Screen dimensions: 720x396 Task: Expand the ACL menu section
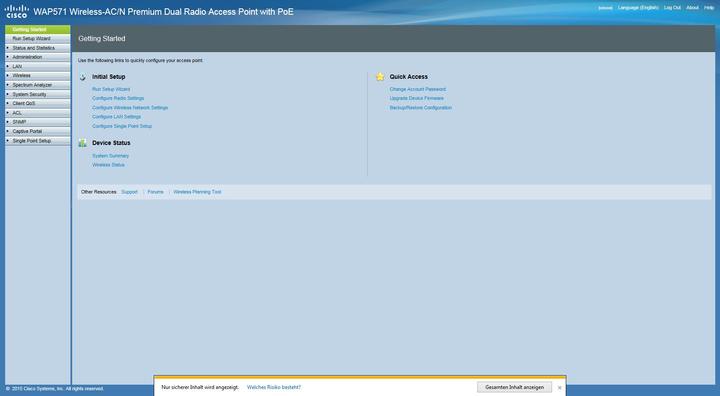coord(38,113)
